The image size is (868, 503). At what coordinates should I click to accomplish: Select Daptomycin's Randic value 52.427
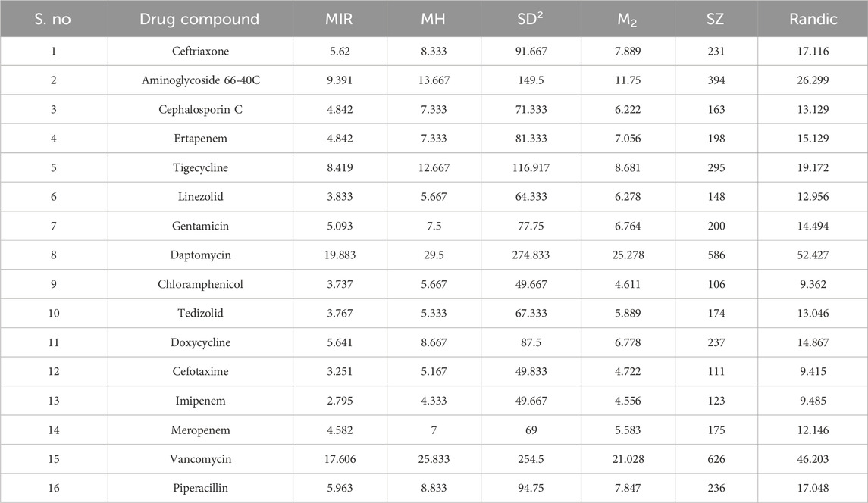(x=812, y=255)
